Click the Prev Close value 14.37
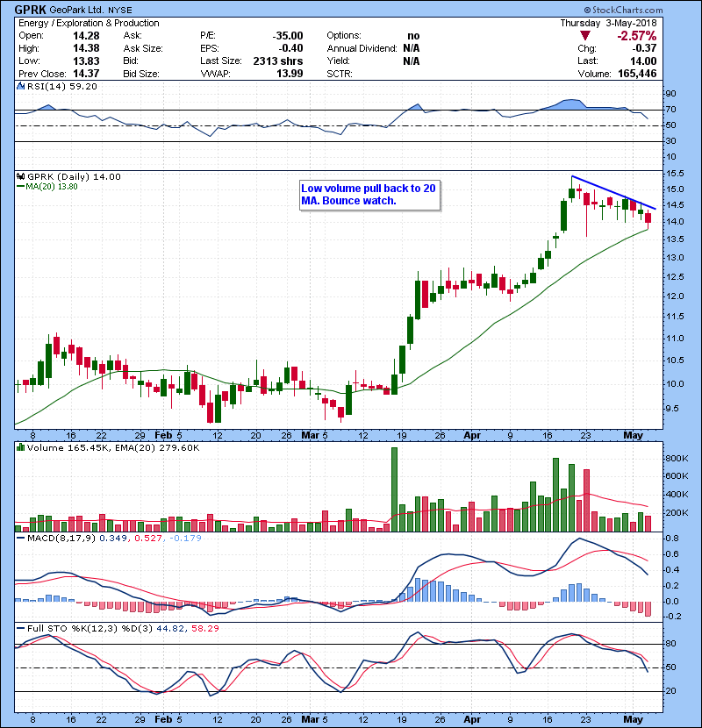Viewport: 702px width, 728px height. [x=86, y=74]
